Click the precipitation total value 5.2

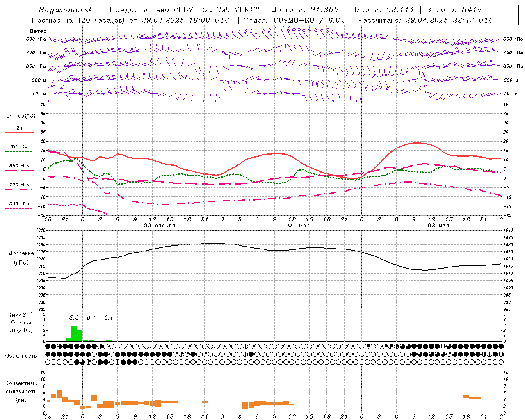point(74,317)
